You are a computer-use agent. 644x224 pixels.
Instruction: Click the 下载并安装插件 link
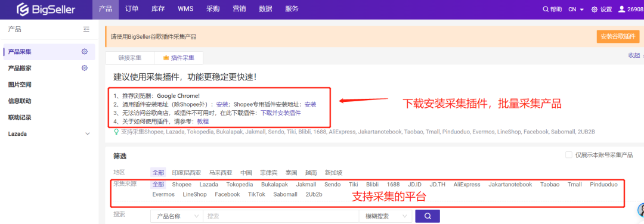(x=281, y=113)
